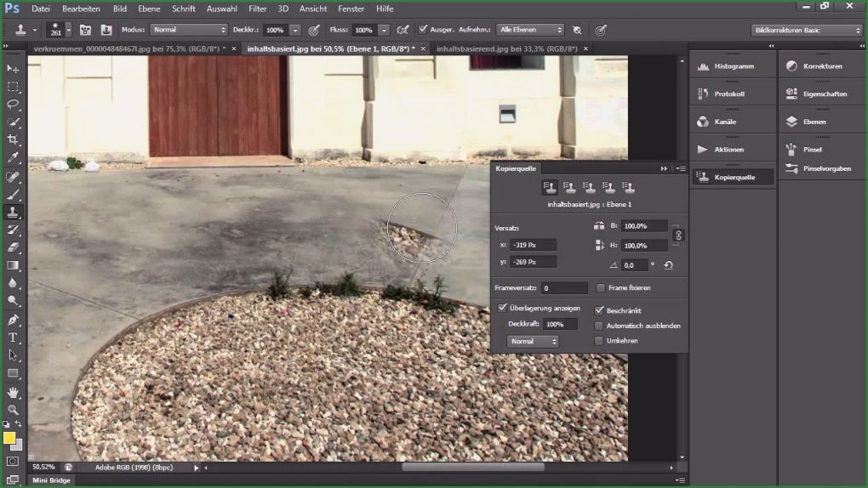The image size is (868, 488).
Task: Select the Gradient tool
Action: click(x=13, y=265)
